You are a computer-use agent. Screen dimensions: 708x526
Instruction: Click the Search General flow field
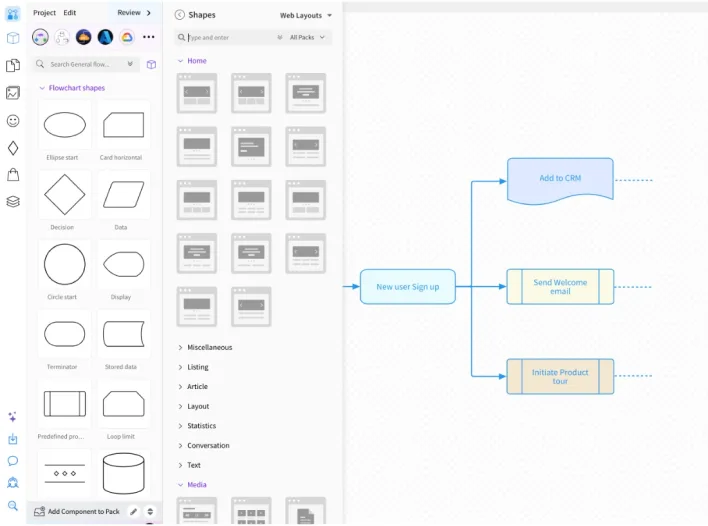tap(85, 64)
